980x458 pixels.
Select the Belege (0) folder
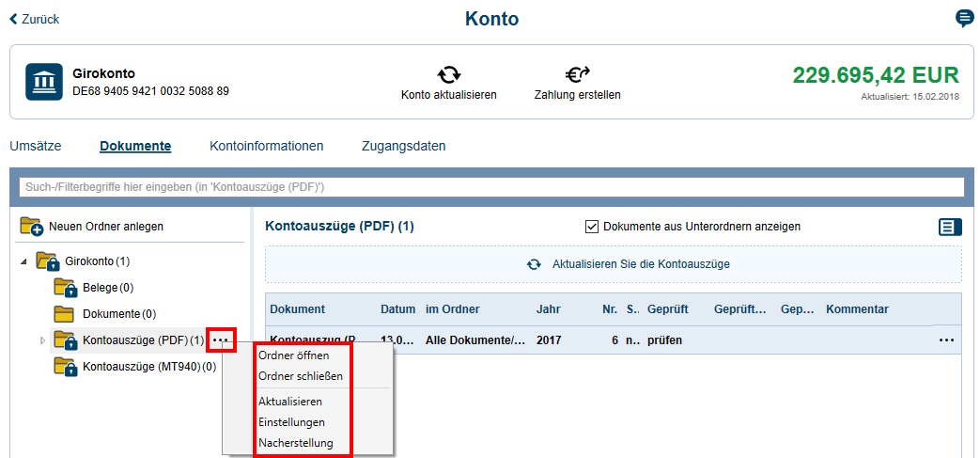click(x=108, y=288)
